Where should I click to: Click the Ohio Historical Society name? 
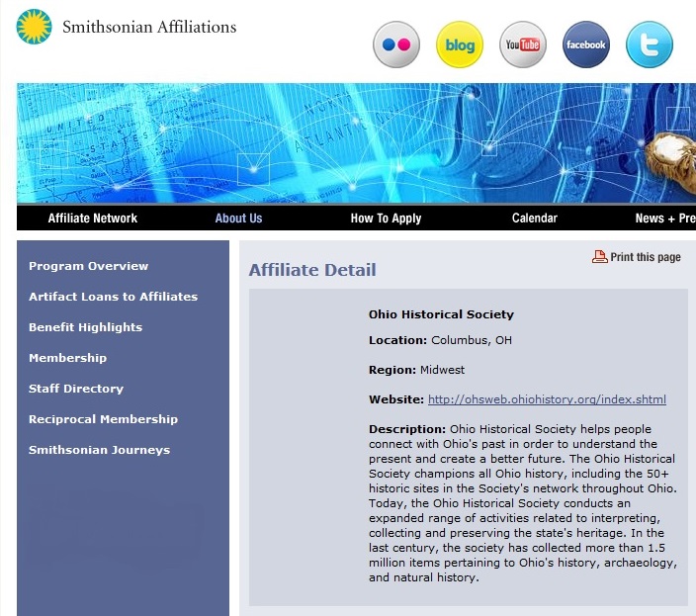[441, 314]
